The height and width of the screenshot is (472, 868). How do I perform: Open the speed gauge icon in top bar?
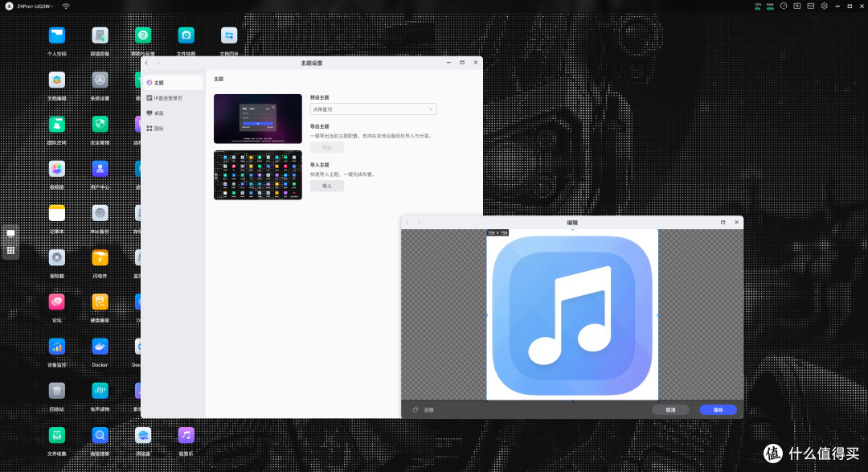784,6
